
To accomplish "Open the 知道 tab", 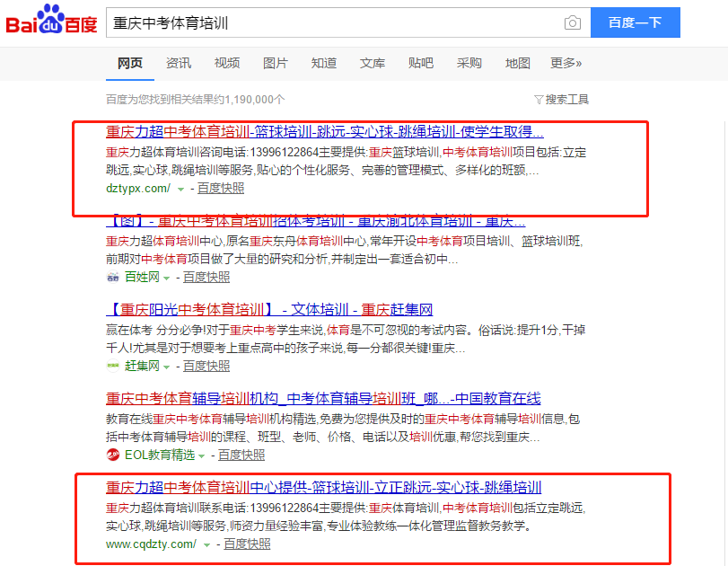I will click(x=324, y=63).
